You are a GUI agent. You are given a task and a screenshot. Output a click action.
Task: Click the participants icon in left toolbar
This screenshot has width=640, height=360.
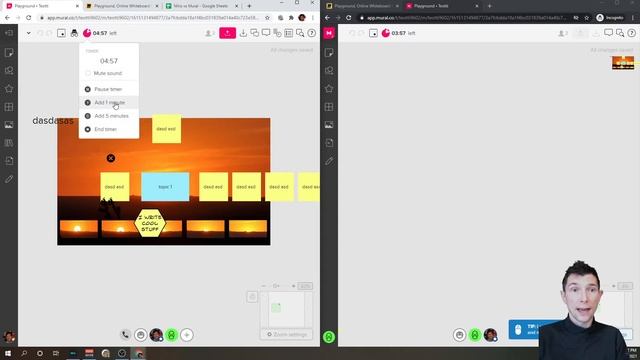(x=210, y=33)
